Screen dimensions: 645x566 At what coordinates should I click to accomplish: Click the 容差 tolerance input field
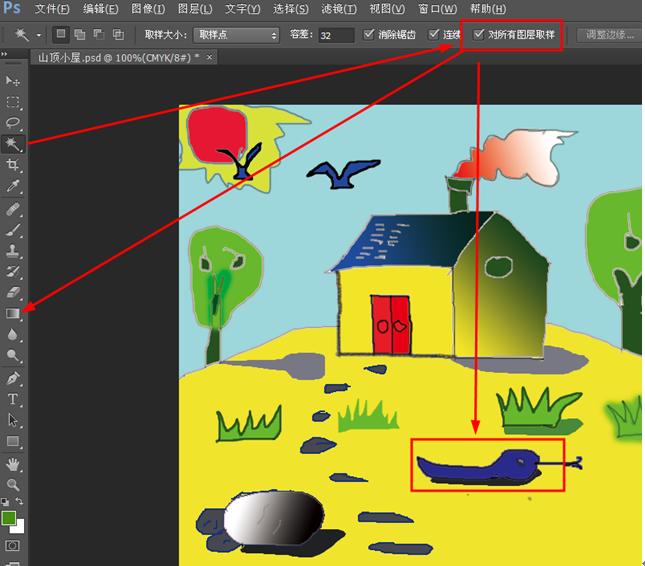335,35
